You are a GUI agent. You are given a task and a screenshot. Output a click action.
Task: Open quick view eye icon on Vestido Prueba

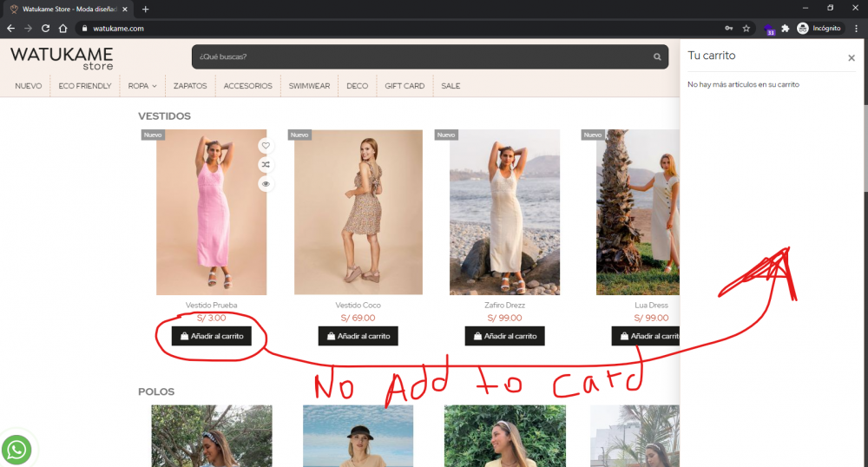266,184
